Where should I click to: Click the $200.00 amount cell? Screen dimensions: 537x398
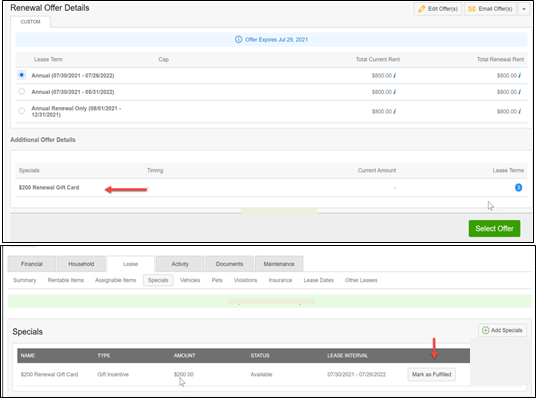(x=184, y=374)
